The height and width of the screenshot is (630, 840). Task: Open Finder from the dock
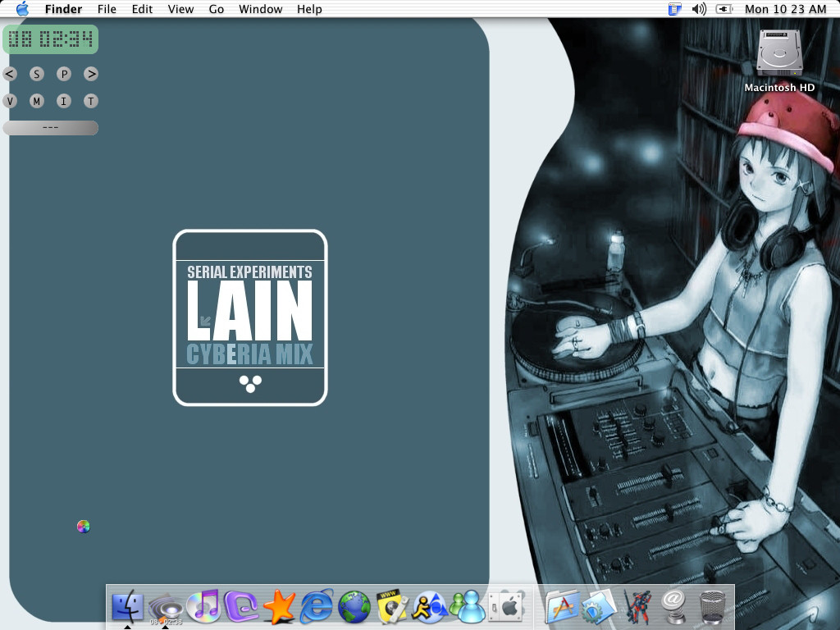click(127, 607)
